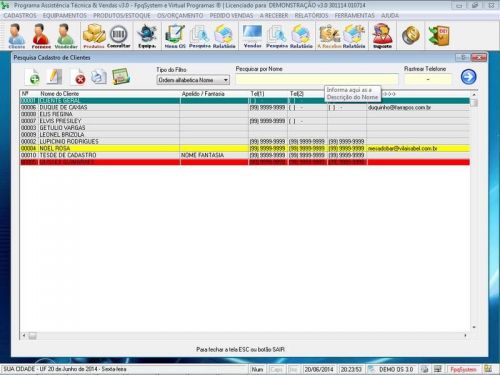This screenshot has height=375, width=500.
Task: Open Pesquisa icon next to Nova OS
Action: pos(200,36)
